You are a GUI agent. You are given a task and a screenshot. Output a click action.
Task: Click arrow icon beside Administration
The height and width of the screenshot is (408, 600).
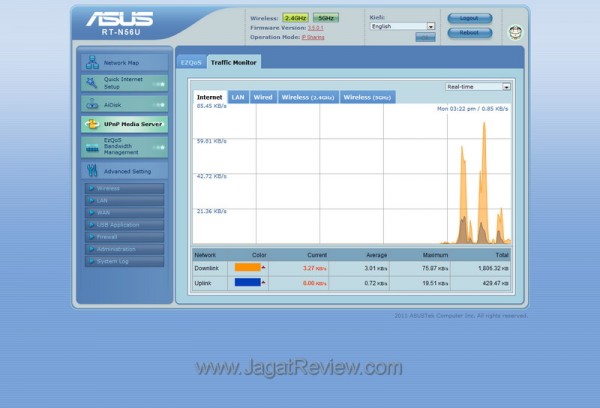point(91,249)
